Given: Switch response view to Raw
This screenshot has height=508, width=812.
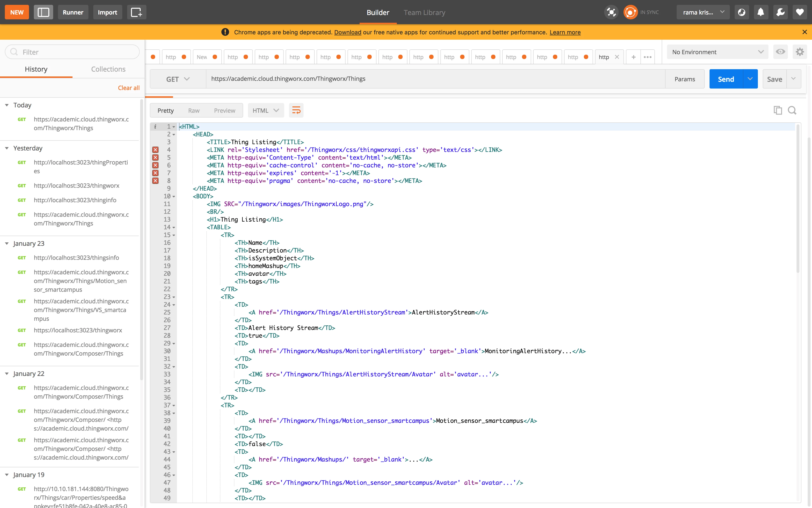Looking at the screenshot, I should [194, 111].
